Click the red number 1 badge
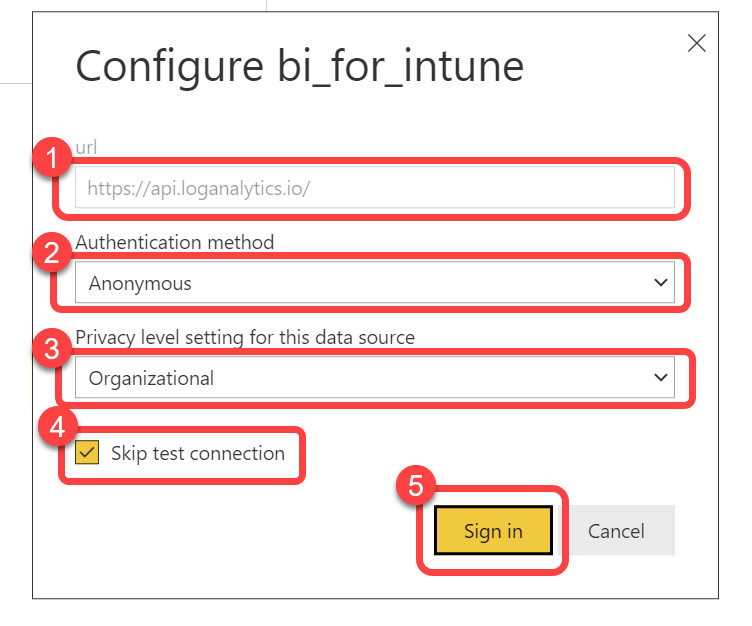752x626 pixels. [x=51, y=159]
